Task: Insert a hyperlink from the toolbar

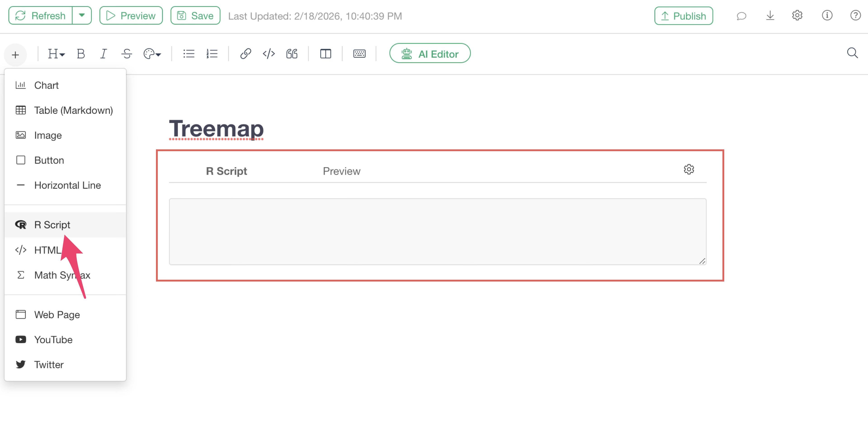Action: tap(246, 54)
